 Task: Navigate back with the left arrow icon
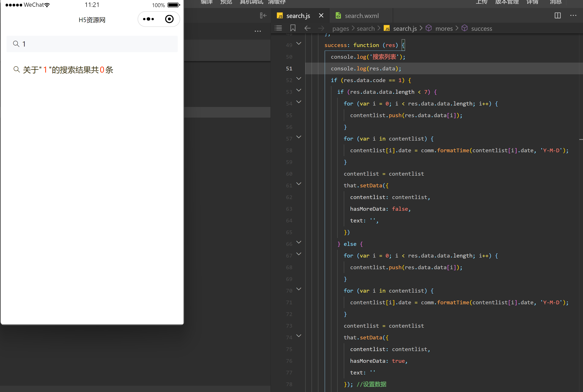pyautogui.click(x=307, y=28)
